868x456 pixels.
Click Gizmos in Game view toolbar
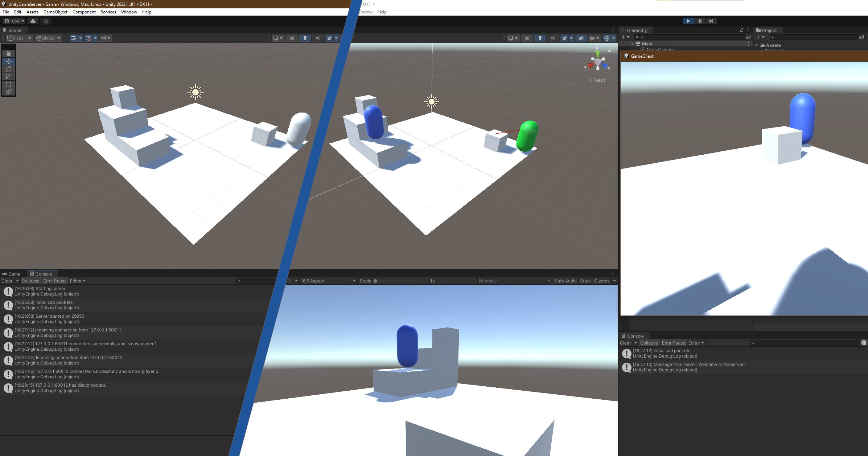(602, 281)
